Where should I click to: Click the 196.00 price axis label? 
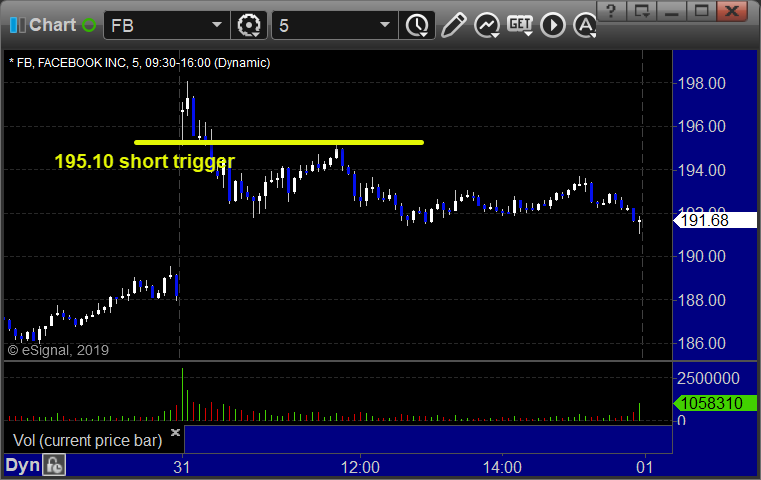click(701, 127)
